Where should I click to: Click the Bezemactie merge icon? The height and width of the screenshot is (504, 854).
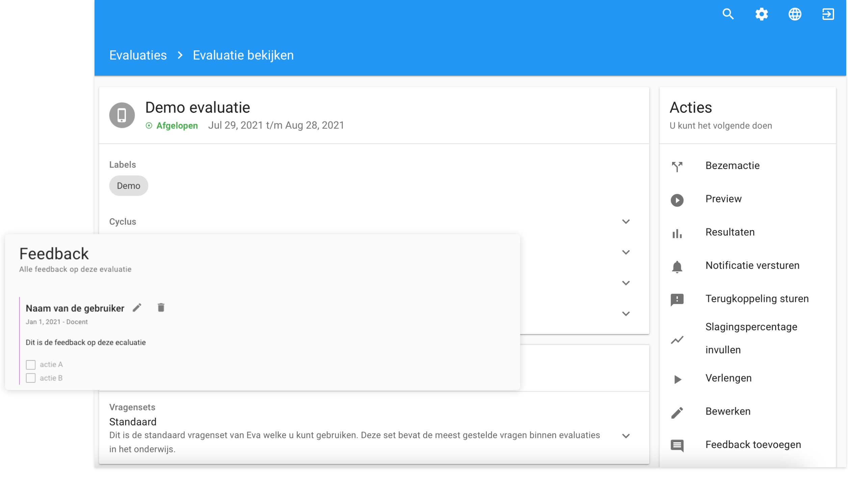(677, 166)
